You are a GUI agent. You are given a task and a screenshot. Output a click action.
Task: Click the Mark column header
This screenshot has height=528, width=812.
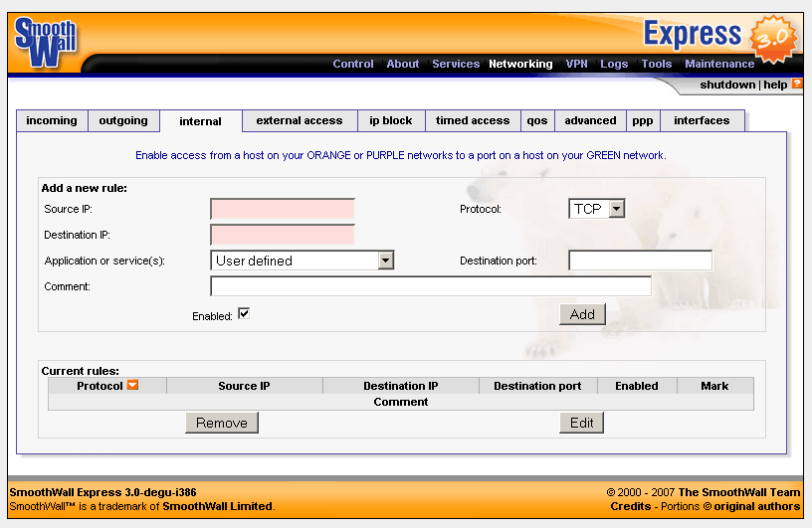(714, 386)
